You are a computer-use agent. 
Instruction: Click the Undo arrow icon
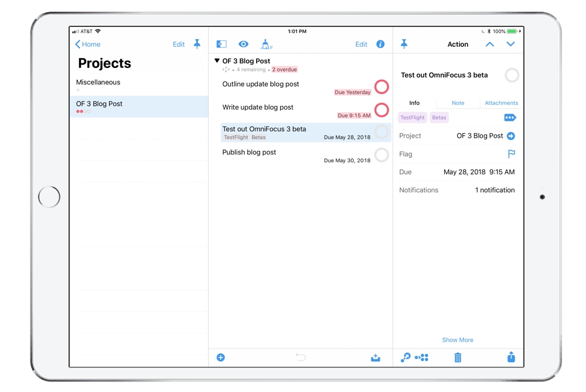(x=301, y=357)
